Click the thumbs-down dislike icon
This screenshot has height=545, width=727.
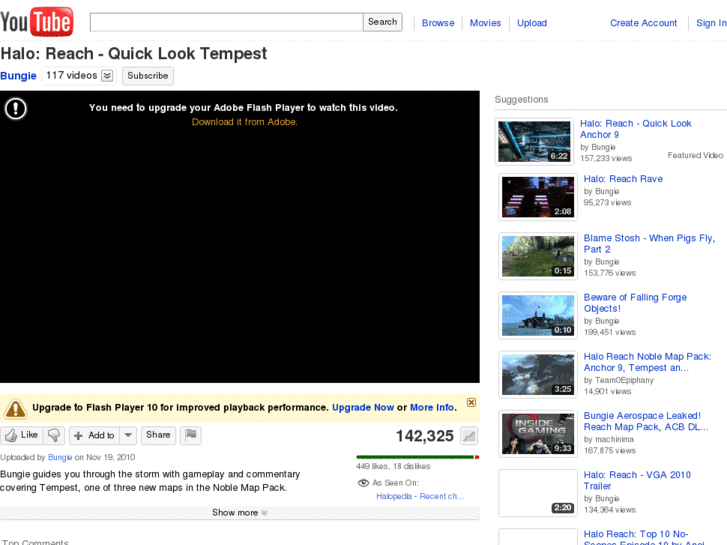coord(54,435)
